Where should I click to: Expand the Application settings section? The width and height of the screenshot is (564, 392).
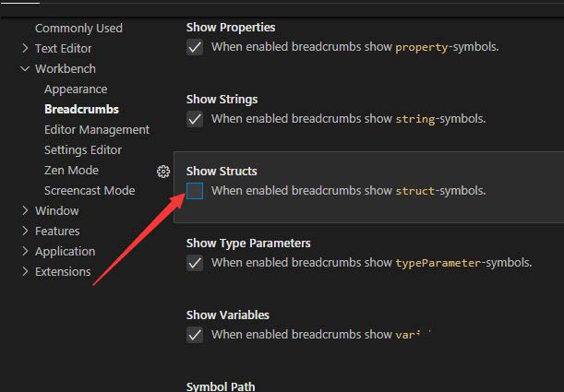pyautogui.click(x=25, y=251)
